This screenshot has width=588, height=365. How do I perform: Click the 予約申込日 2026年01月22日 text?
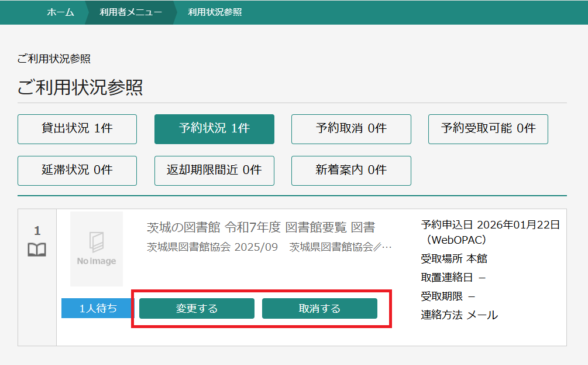(x=490, y=225)
